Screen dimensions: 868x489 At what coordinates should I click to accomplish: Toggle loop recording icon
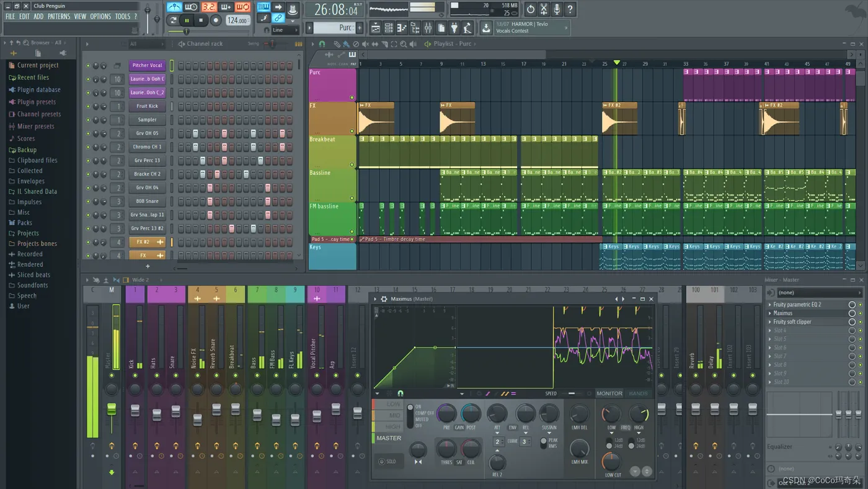point(242,7)
